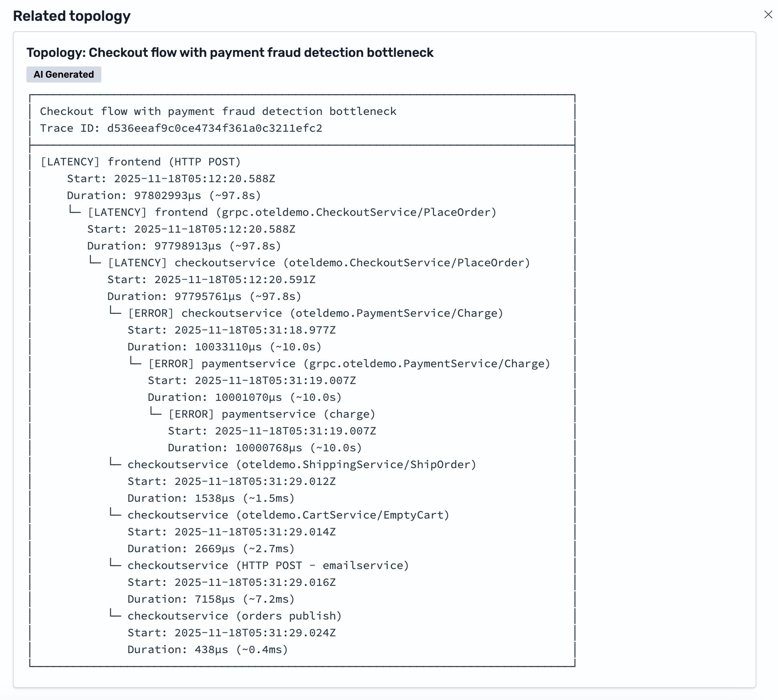Click the branch connector before orders publish
This screenshot has width=778, height=700.
(x=115, y=614)
